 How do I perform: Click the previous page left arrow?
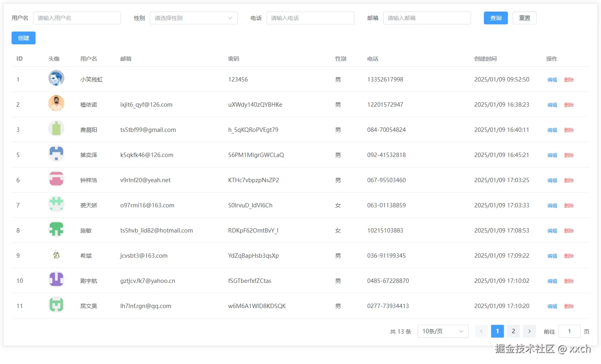coord(482,331)
